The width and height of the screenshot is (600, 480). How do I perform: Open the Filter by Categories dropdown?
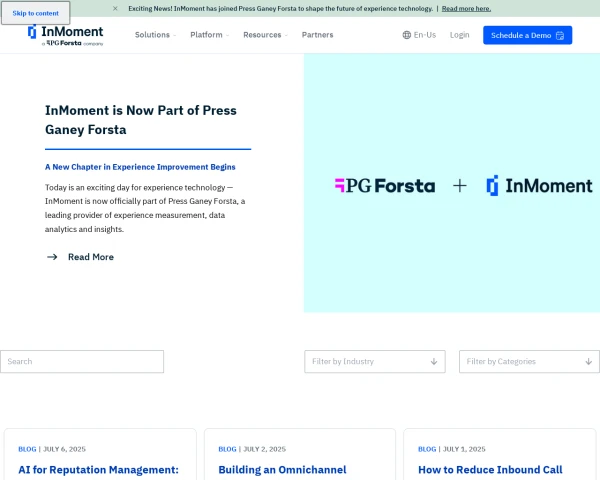[x=529, y=361]
